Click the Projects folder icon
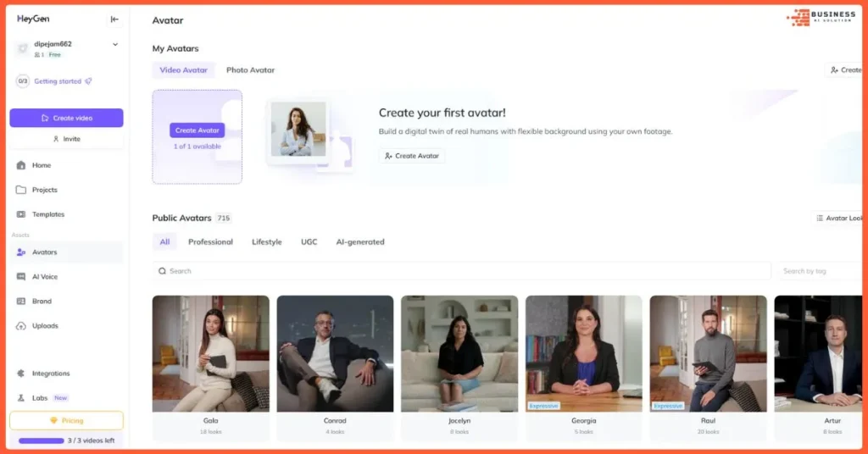Viewport: 868px width, 454px height. coord(21,190)
